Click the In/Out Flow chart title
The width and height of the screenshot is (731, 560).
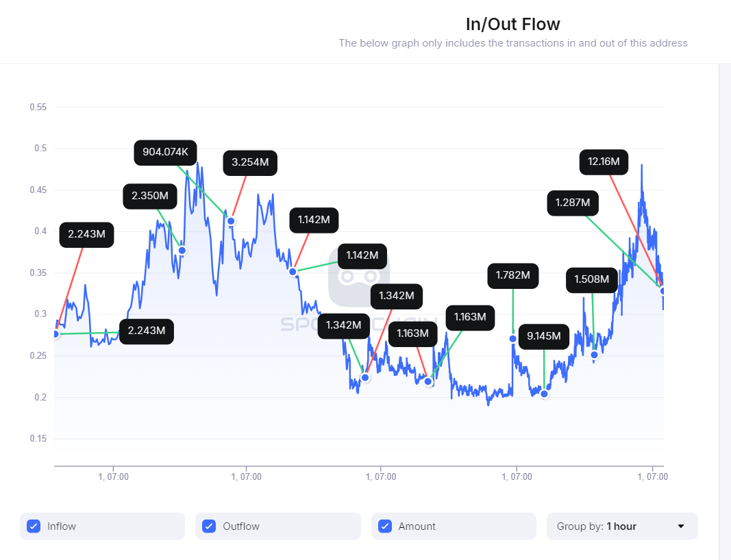tap(512, 24)
